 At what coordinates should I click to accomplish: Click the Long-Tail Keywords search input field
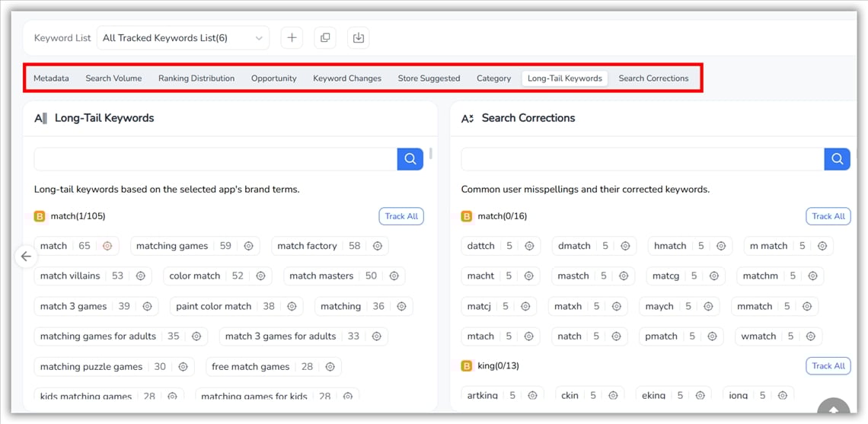(215, 158)
